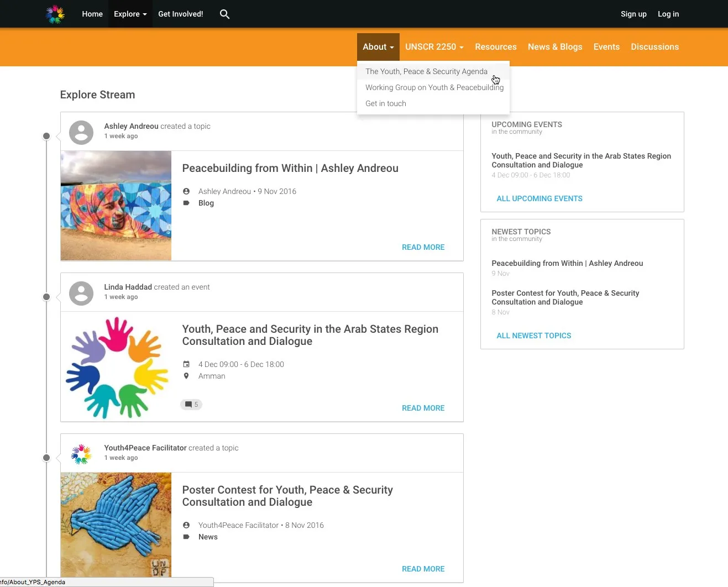Click READ MORE on Peacebuilding from Within
Image resolution: width=728 pixels, height=587 pixels.
423,247
